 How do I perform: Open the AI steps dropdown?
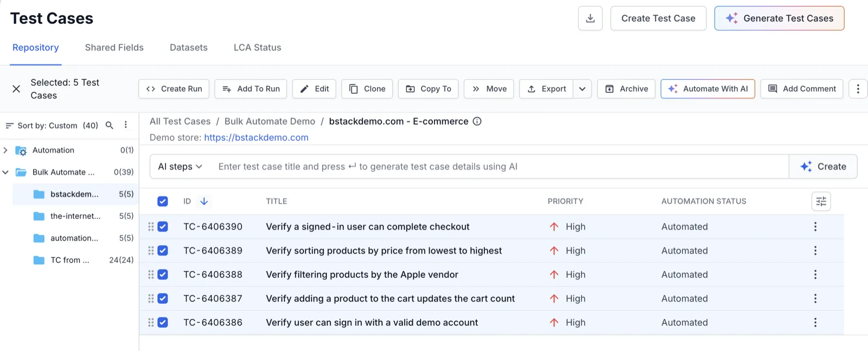180,167
